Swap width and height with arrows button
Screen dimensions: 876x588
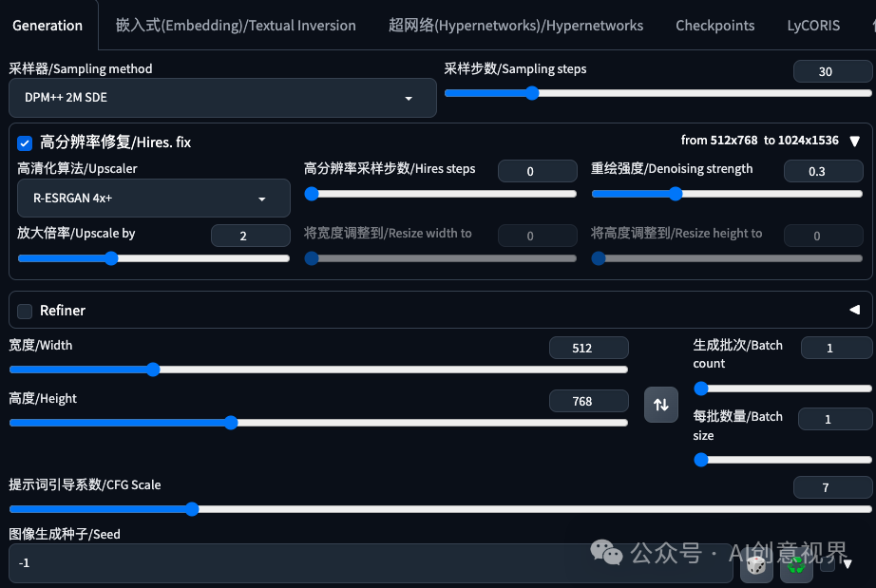click(661, 405)
